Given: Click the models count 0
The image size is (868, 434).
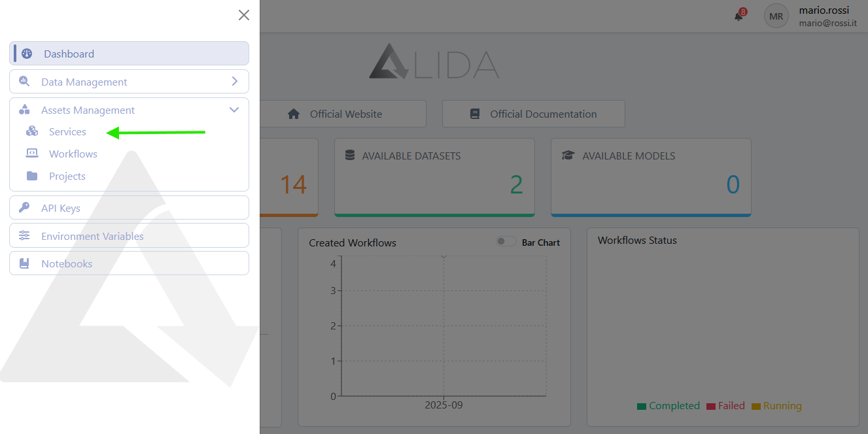Looking at the screenshot, I should pos(733,185).
